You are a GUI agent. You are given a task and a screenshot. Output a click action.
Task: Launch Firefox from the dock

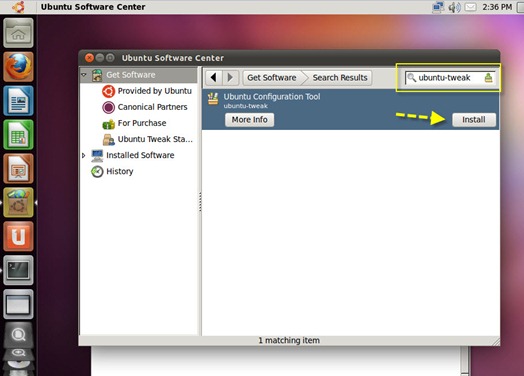pyautogui.click(x=18, y=67)
